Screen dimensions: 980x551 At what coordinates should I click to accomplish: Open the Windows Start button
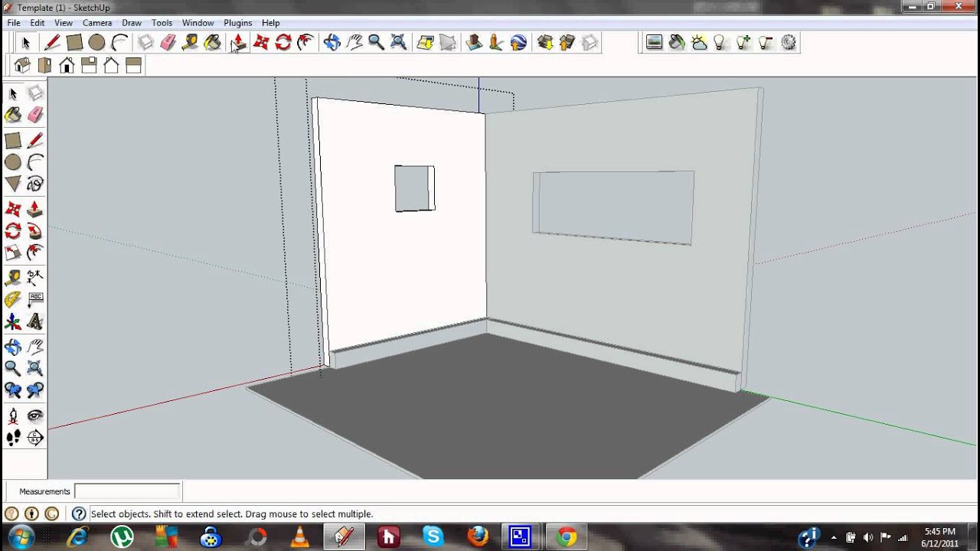point(21,536)
